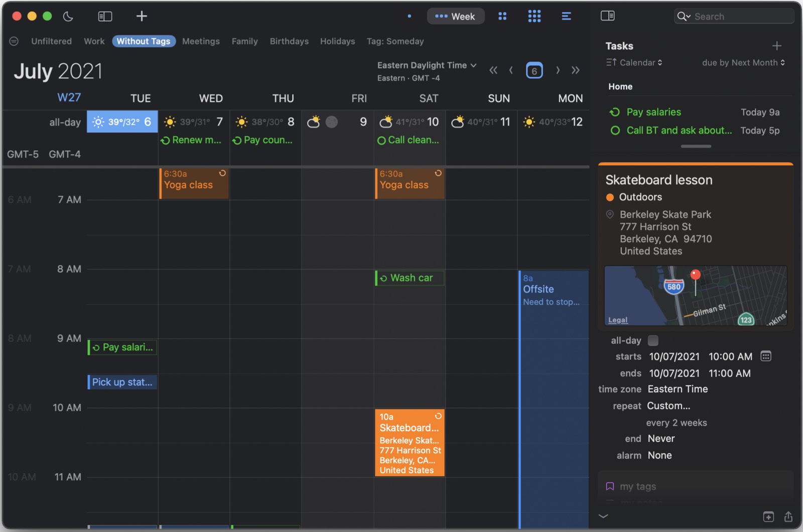The height and width of the screenshot is (532, 803).
Task: Check off Pay coun... task on Thursday
Action: click(237, 141)
